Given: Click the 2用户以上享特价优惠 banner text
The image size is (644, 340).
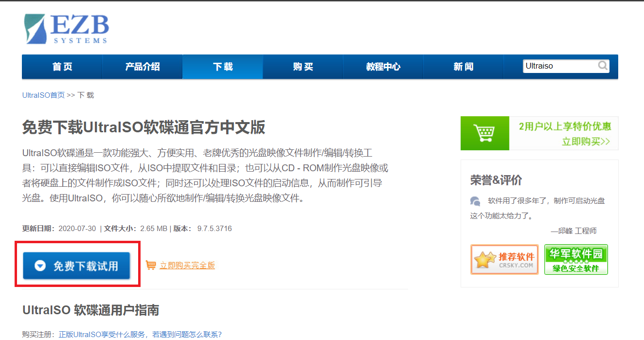Looking at the screenshot, I should click(x=565, y=126).
